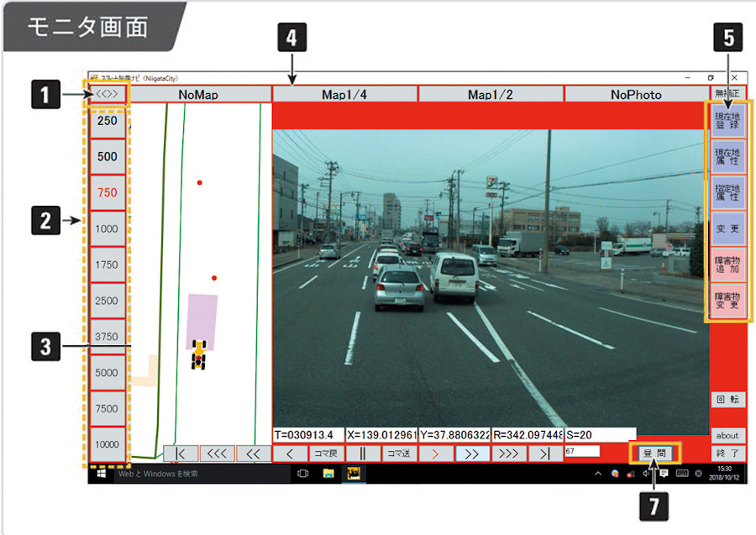Click the frame number field showing 67

pyautogui.click(x=582, y=451)
